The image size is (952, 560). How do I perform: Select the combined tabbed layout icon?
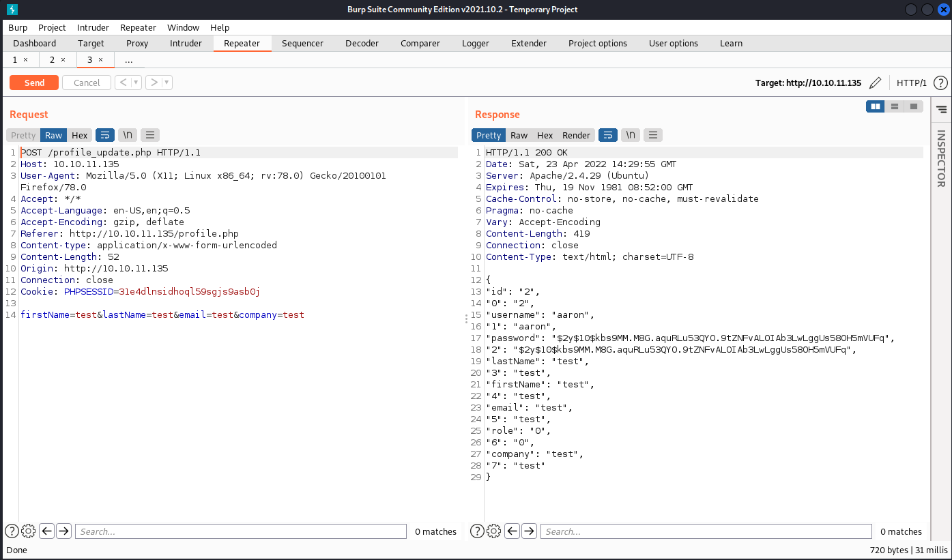pyautogui.click(x=914, y=106)
